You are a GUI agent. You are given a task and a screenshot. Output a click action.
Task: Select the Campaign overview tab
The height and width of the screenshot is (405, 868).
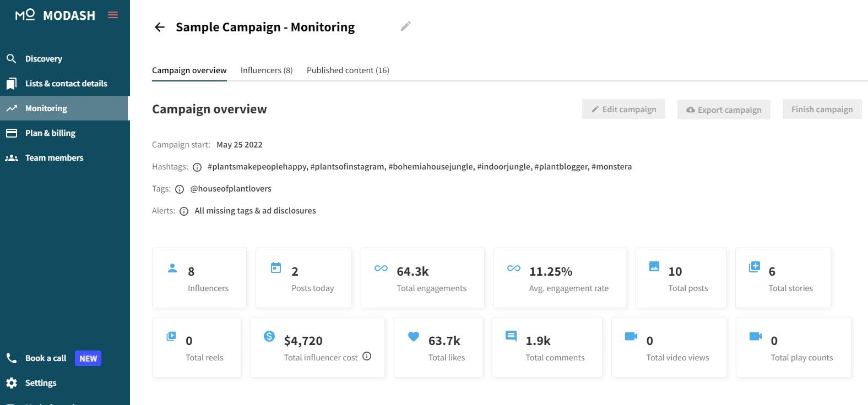[189, 70]
